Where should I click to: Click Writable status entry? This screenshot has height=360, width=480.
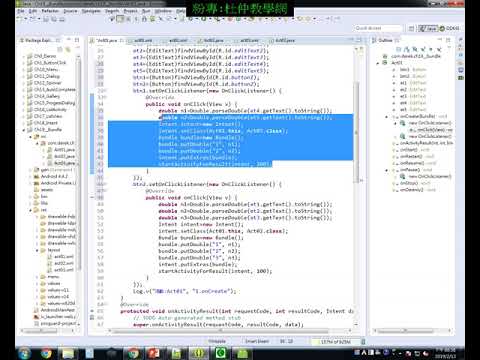[217, 341]
